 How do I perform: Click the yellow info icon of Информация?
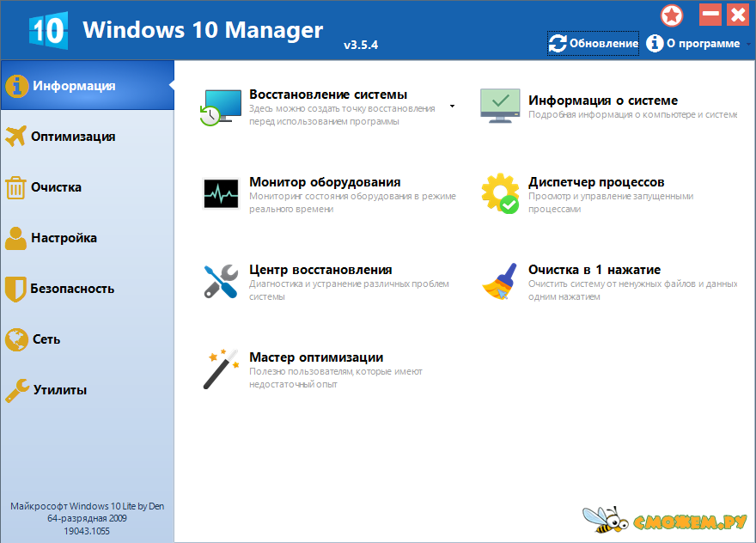tap(17, 86)
